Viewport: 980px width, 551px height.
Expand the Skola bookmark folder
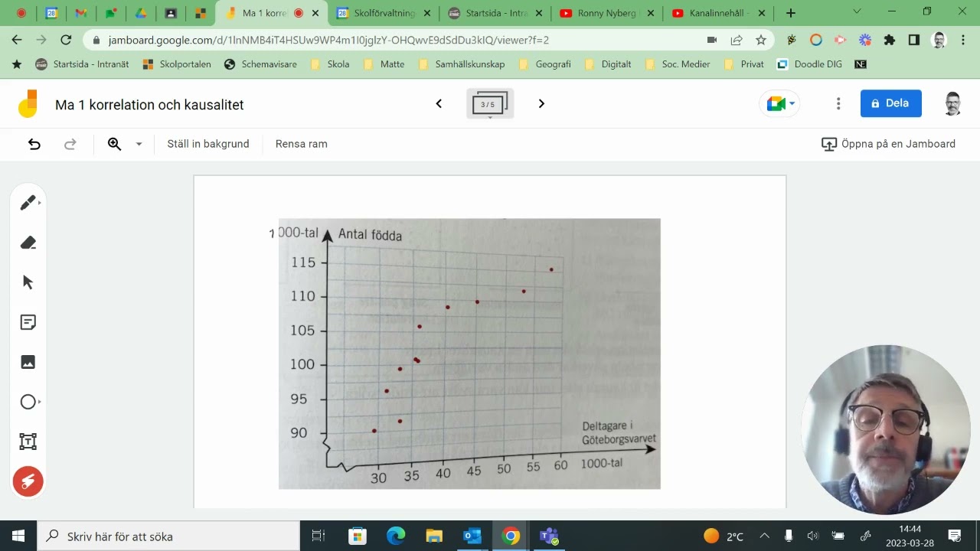pos(330,64)
